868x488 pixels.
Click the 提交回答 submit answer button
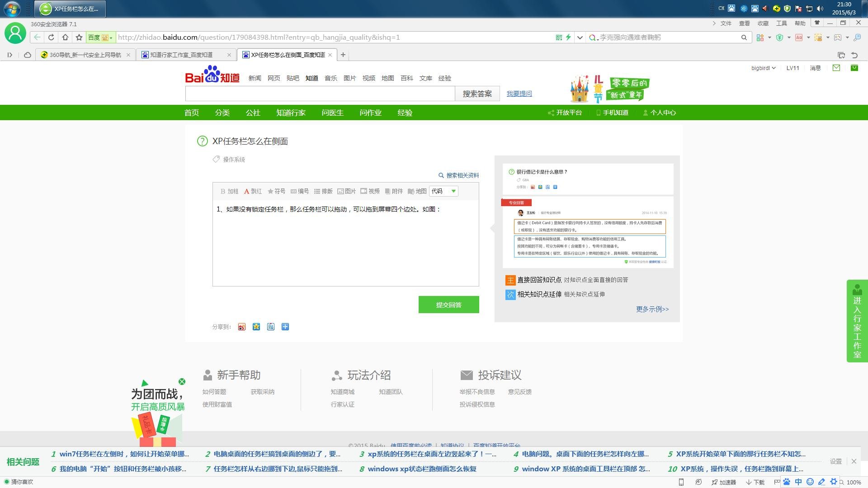448,304
